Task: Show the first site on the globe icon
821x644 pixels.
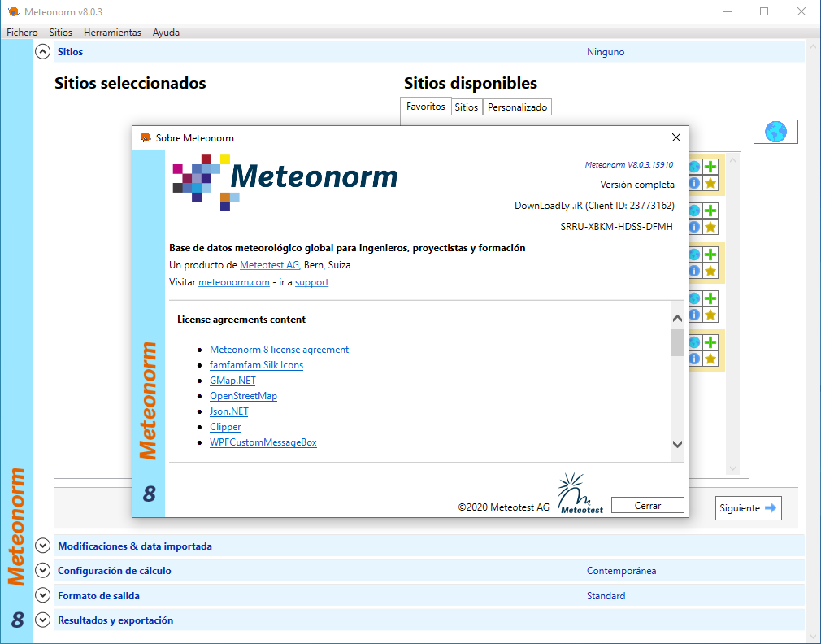Action: (x=693, y=165)
